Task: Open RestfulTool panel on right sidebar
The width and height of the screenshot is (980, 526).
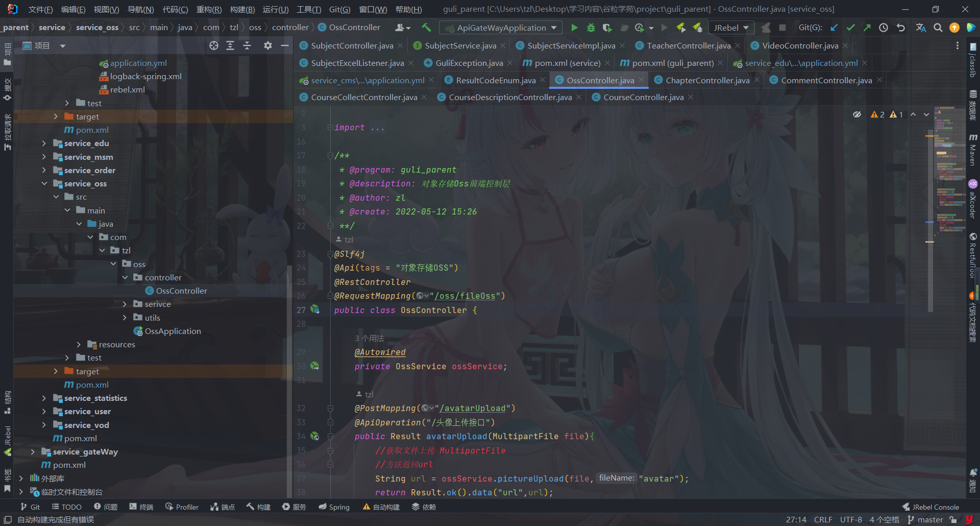Action: tap(973, 255)
